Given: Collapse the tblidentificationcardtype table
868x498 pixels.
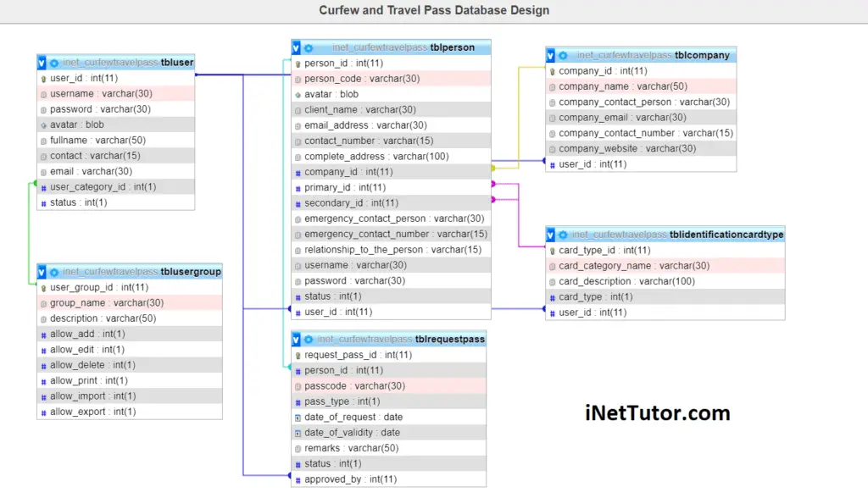Looking at the screenshot, I should tap(549, 235).
